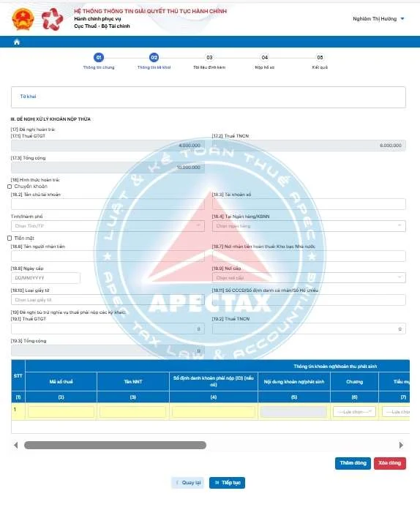The image size is (420, 507).
Task: Focus the Tài khoản số field
Action: (309, 204)
